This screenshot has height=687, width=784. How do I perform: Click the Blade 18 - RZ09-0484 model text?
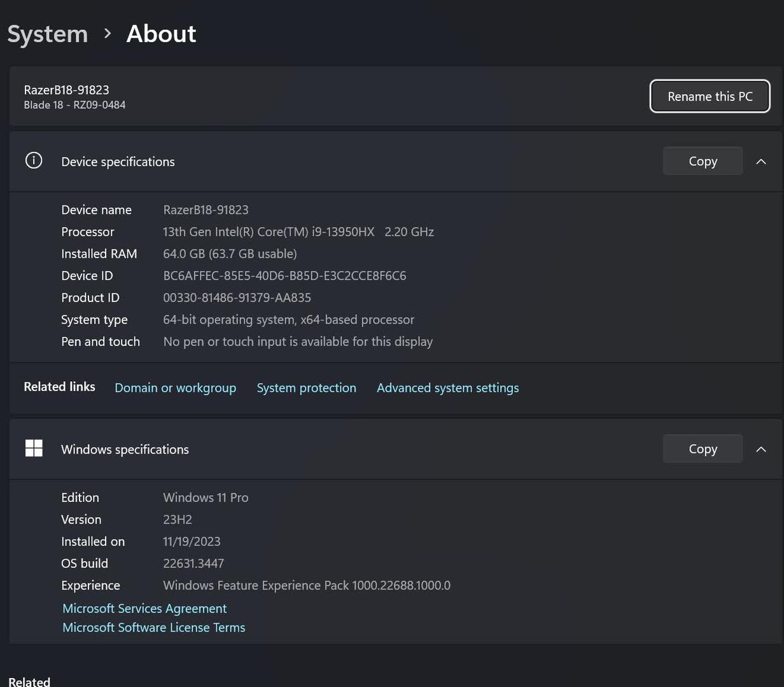pos(74,105)
